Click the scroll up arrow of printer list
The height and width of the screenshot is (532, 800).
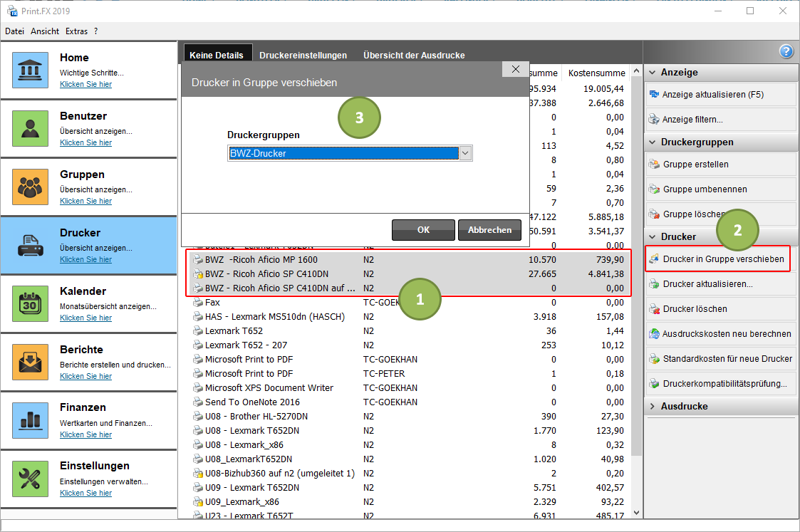[636, 71]
